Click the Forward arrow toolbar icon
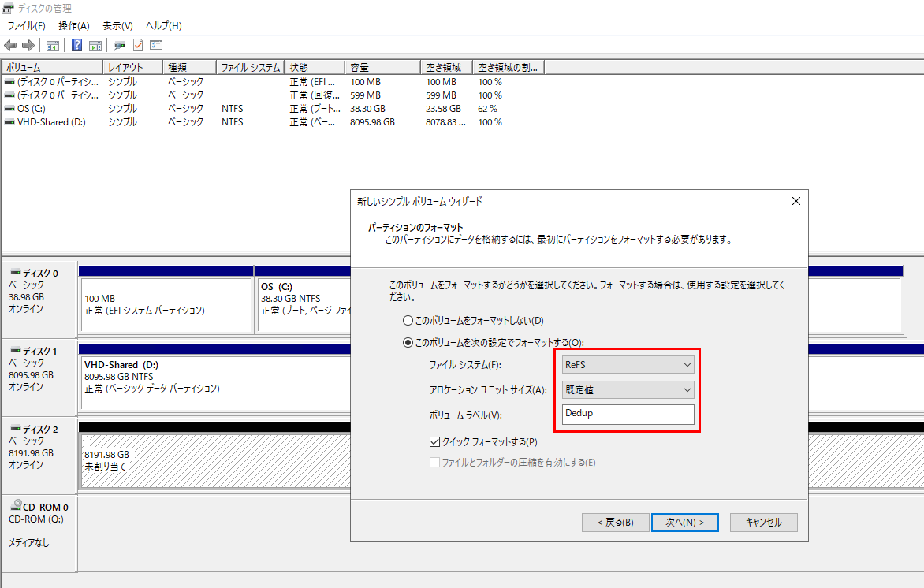Image resolution: width=924 pixels, height=588 pixels. pyautogui.click(x=28, y=46)
